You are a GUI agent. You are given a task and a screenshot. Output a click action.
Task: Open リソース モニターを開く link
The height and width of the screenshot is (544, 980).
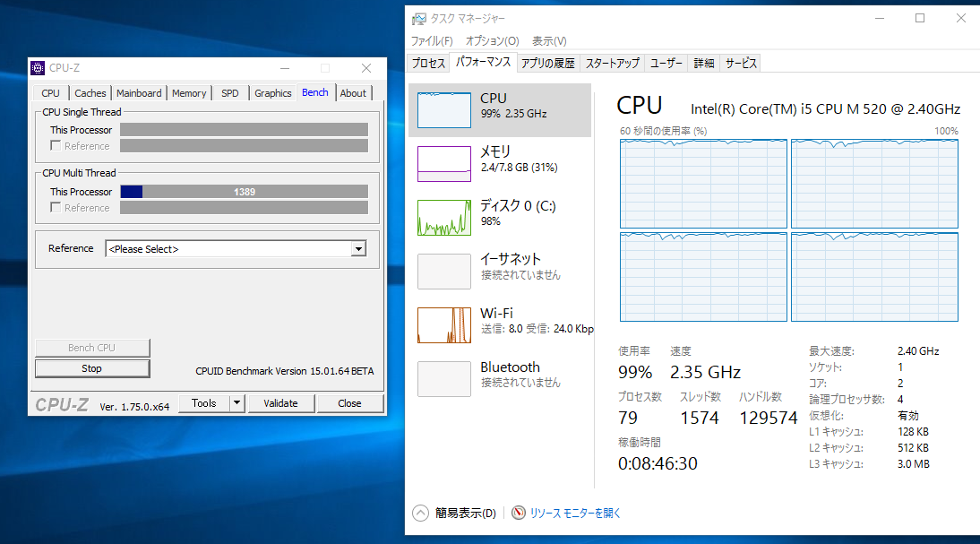(575, 513)
